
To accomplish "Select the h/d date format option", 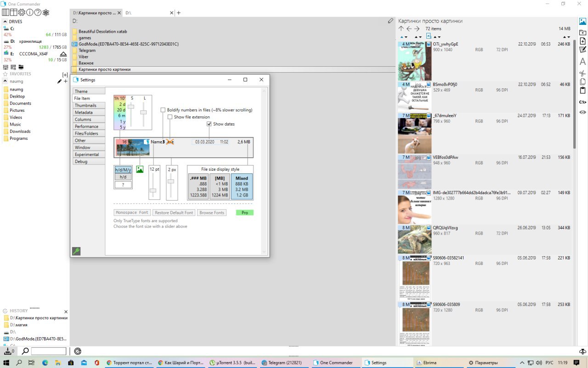I will tap(123, 177).
